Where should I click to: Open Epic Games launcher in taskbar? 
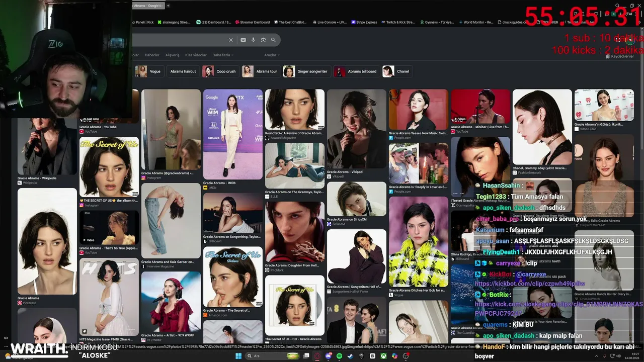tap(361, 356)
